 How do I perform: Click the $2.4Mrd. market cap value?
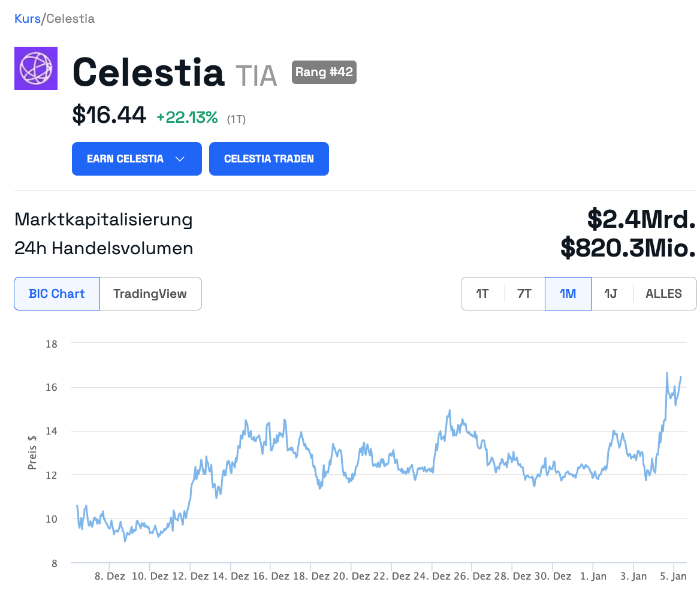coord(641,219)
